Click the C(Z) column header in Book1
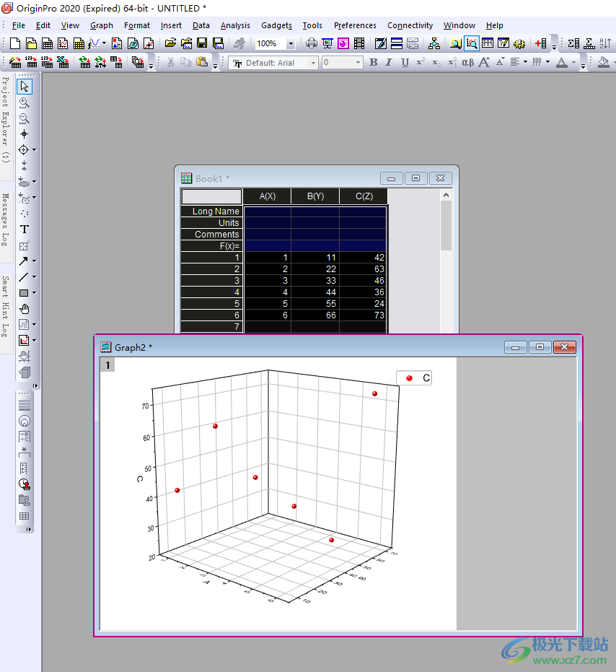The image size is (616, 672). (363, 196)
